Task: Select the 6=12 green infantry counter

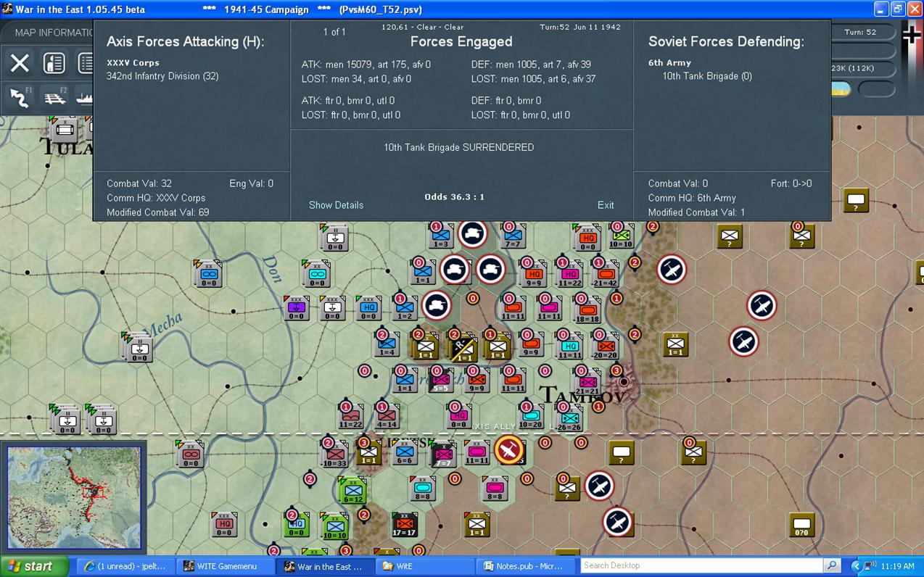Action: [x=353, y=490]
